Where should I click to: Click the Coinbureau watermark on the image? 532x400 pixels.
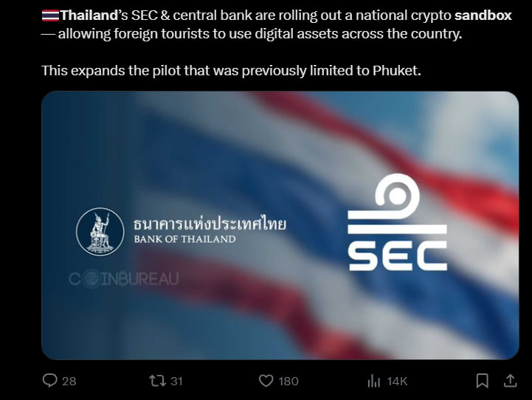123,280
